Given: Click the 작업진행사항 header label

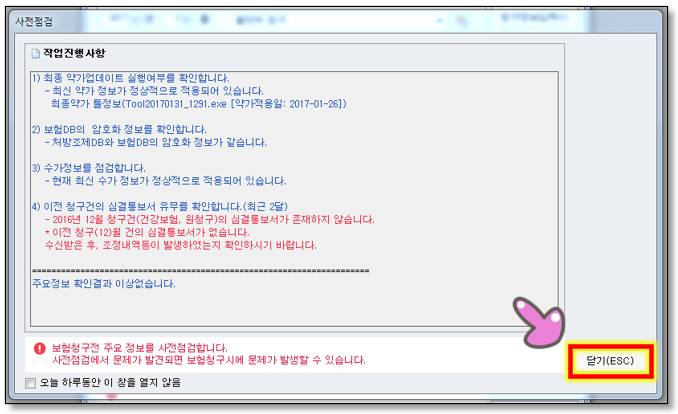Looking at the screenshot, I should pos(74,53).
